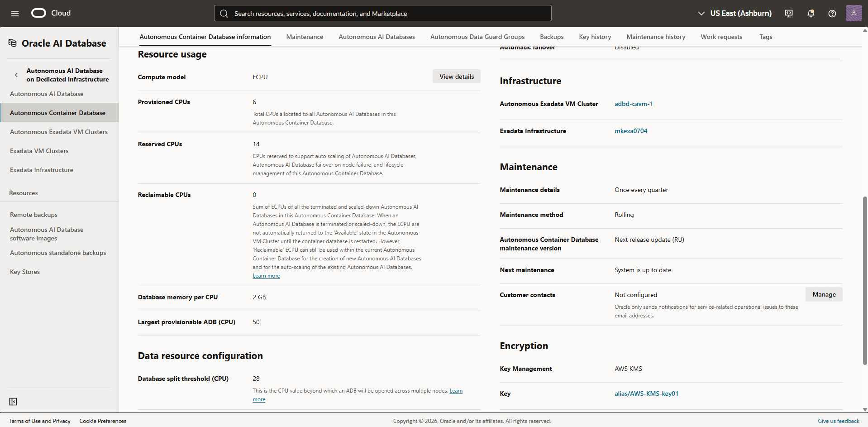The height and width of the screenshot is (427, 868).
Task: Click the Data resource configuration heading
Action: click(200, 356)
